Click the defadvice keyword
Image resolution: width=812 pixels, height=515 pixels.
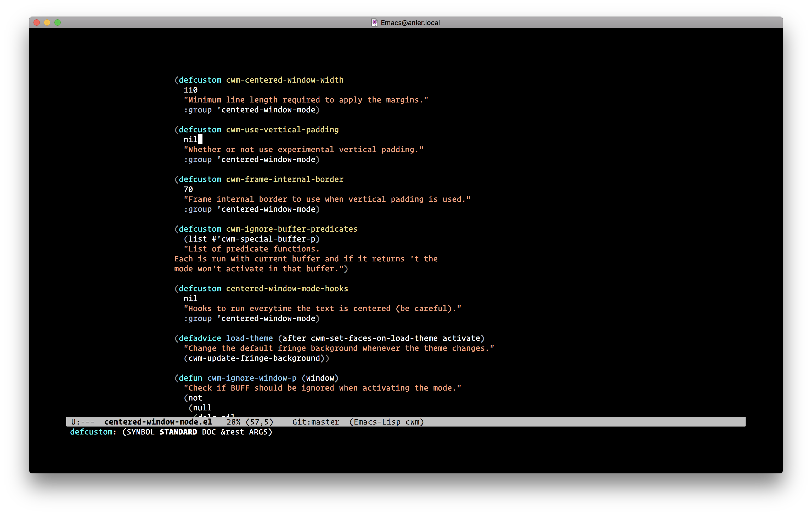pyautogui.click(x=200, y=338)
